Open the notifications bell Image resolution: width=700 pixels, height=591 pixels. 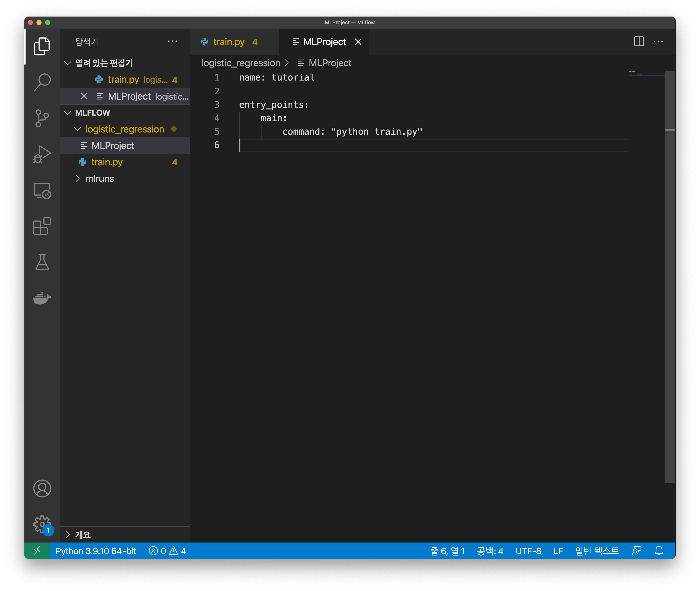(659, 551)
